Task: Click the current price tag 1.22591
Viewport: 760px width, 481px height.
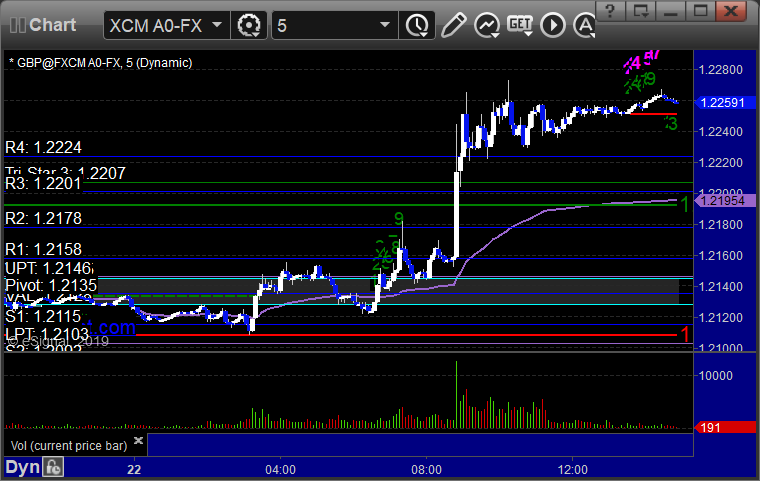Action: (x=723, y=103)
